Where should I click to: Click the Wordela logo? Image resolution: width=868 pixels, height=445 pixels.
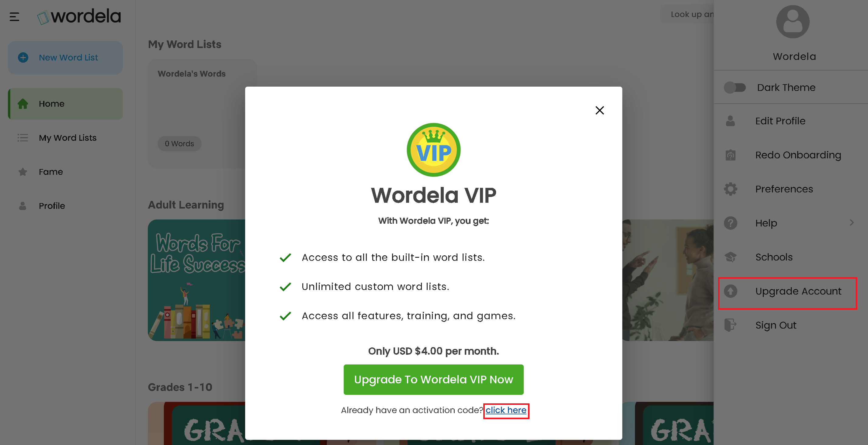[79, 16]
